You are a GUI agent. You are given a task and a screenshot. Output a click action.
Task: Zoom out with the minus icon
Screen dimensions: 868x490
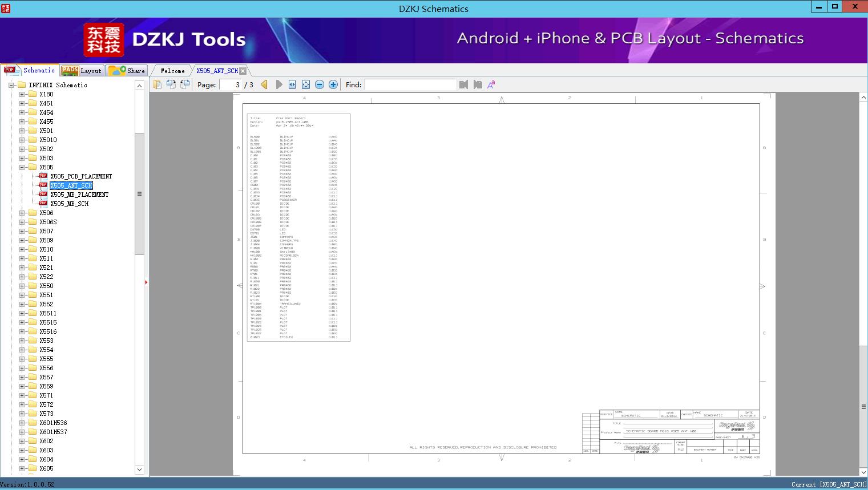click(x=320, y=84)
